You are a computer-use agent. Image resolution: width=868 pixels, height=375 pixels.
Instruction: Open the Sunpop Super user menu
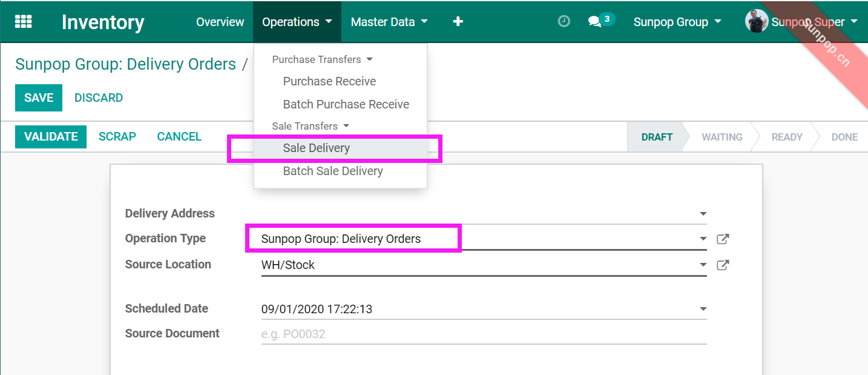[x=815, y=22]
